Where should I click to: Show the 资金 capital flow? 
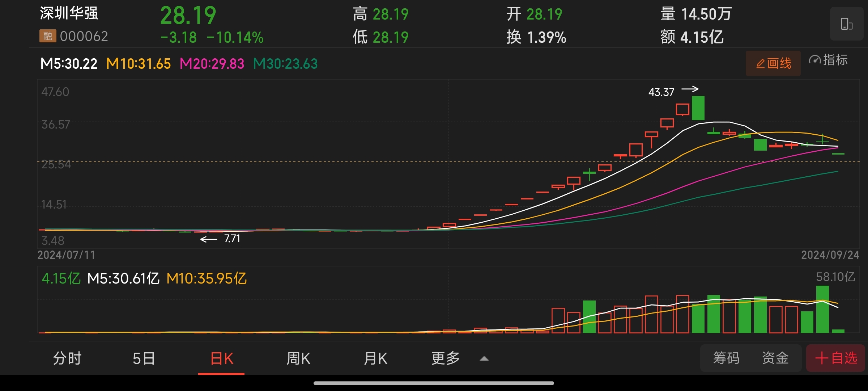coord(775,358)
